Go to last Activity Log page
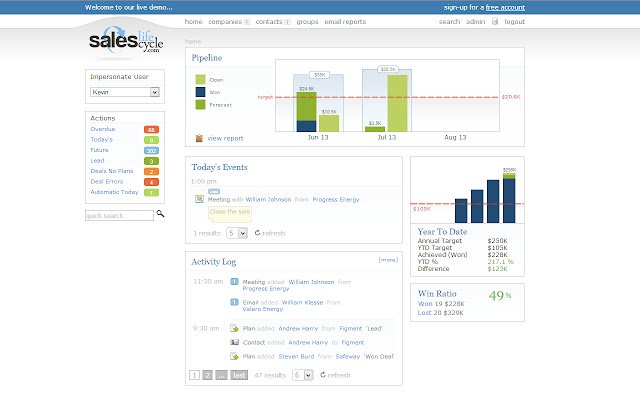The height and width of the screenshot is (400, 640). pos(239,375)
